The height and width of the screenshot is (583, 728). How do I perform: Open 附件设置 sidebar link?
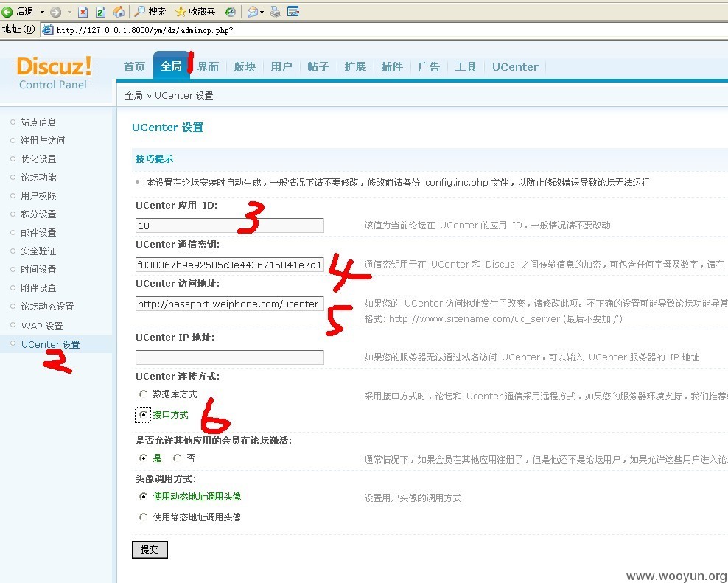[38, 288]
